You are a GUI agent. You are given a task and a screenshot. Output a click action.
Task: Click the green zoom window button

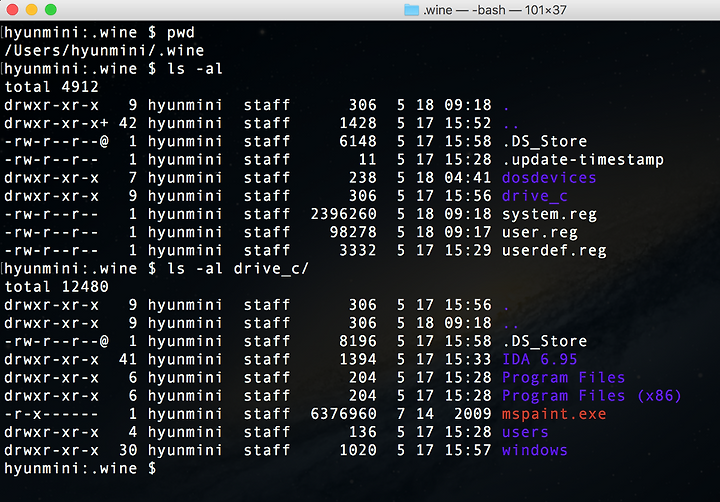51,10
